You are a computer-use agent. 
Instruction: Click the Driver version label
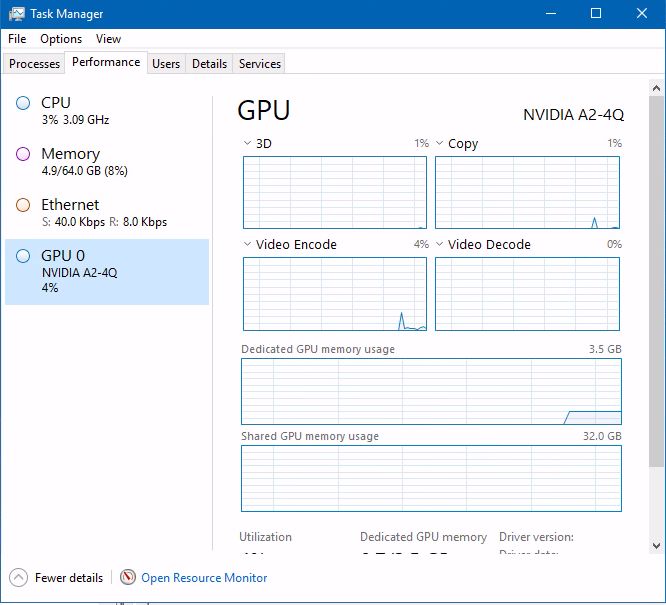[x=536, y=537]
